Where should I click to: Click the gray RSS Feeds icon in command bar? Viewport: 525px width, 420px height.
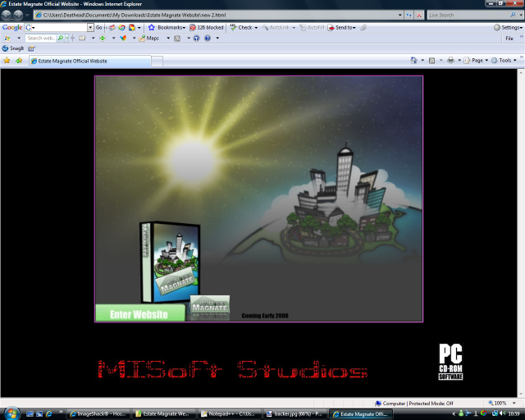tap(432, 60)
